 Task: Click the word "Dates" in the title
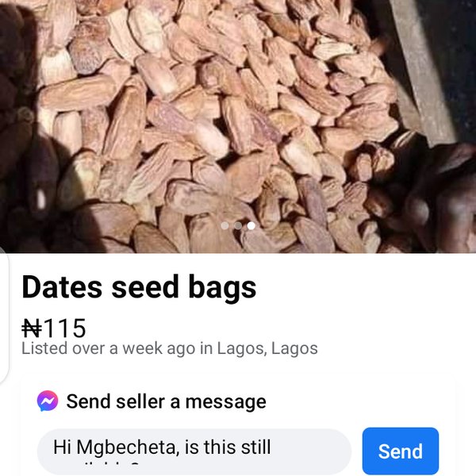63,287
